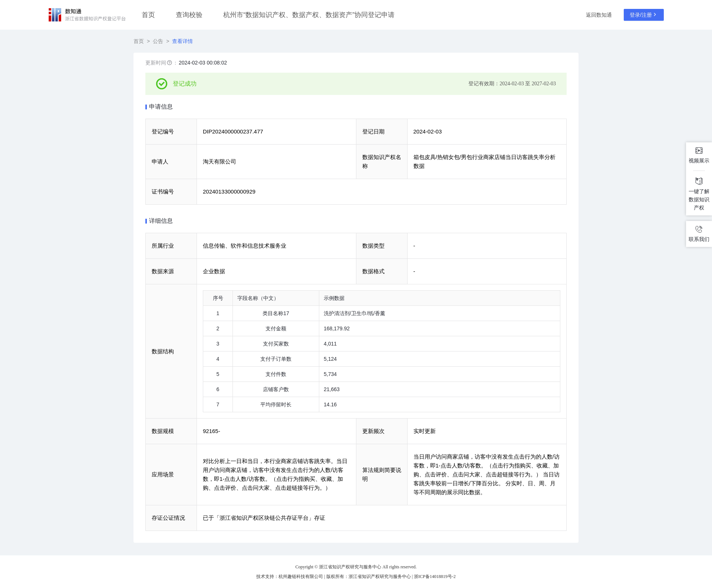Click the 店铺客户数 field name

click(x=276, y=390)
